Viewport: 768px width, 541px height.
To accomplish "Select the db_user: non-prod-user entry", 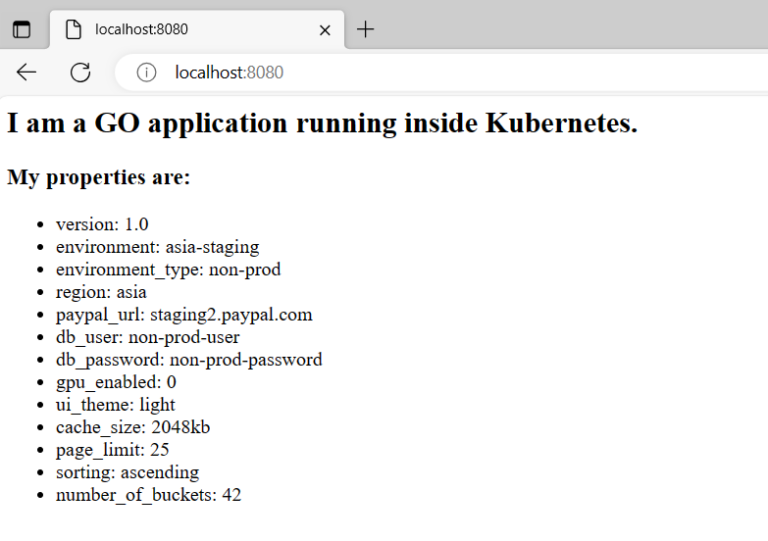I will 147,337.
